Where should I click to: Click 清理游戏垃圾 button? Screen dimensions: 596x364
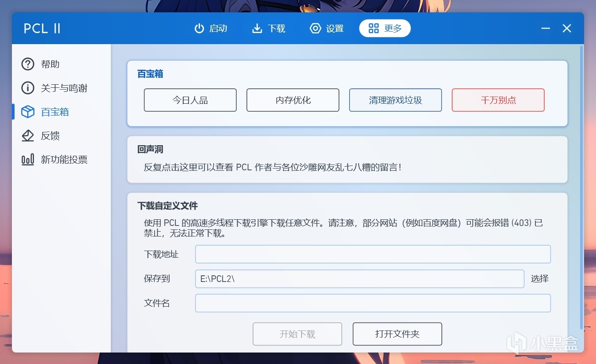(x=396, y=100)
